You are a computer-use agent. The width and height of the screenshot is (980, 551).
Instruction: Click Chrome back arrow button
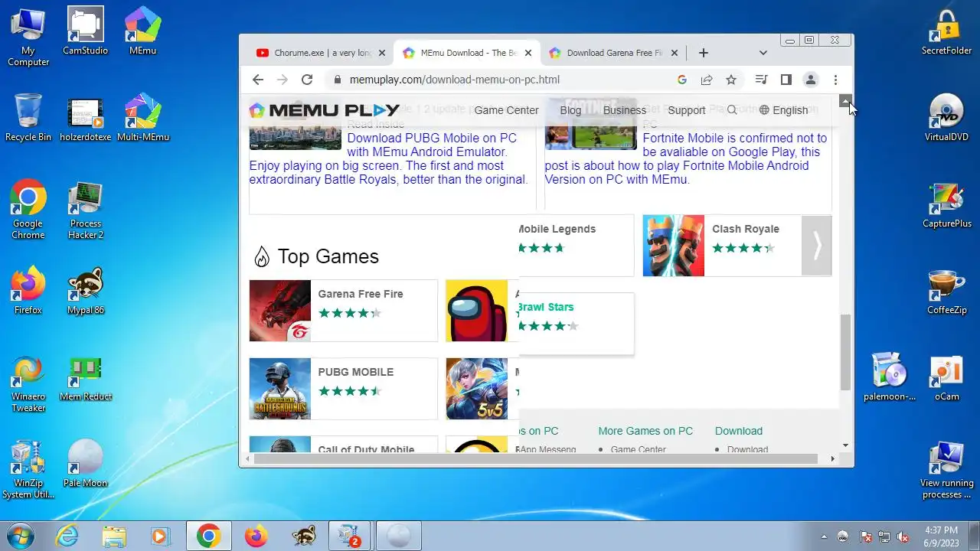tap(258, 80)
